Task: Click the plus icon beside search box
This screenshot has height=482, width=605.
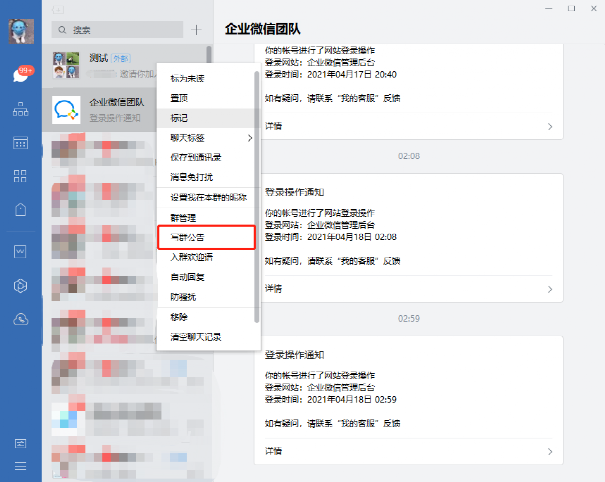Action: 197,31
